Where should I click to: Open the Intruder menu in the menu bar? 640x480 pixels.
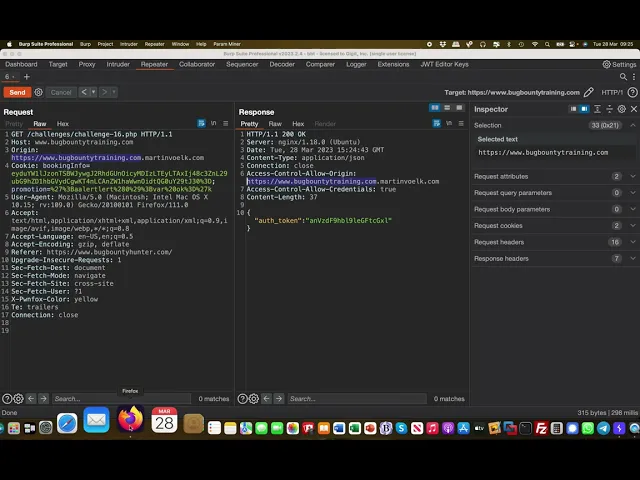point(129,44)
